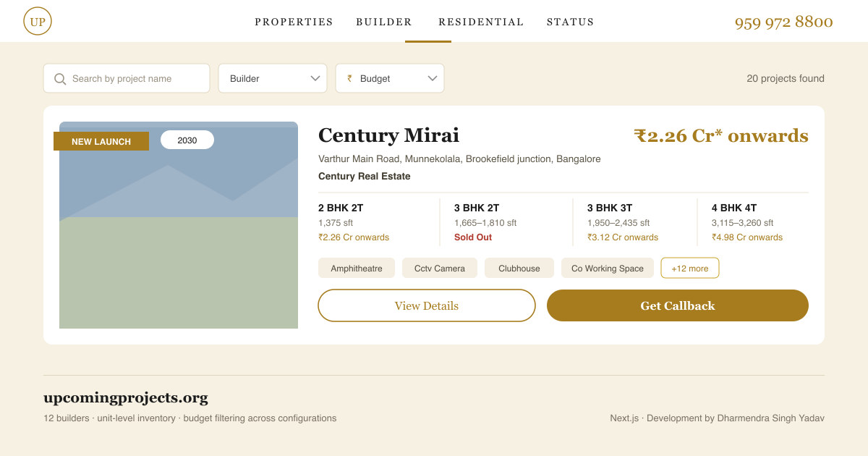Click the Dharmendra Singh Yadav credit text
This screenshot has height=456, width=868.
(771, 418)
